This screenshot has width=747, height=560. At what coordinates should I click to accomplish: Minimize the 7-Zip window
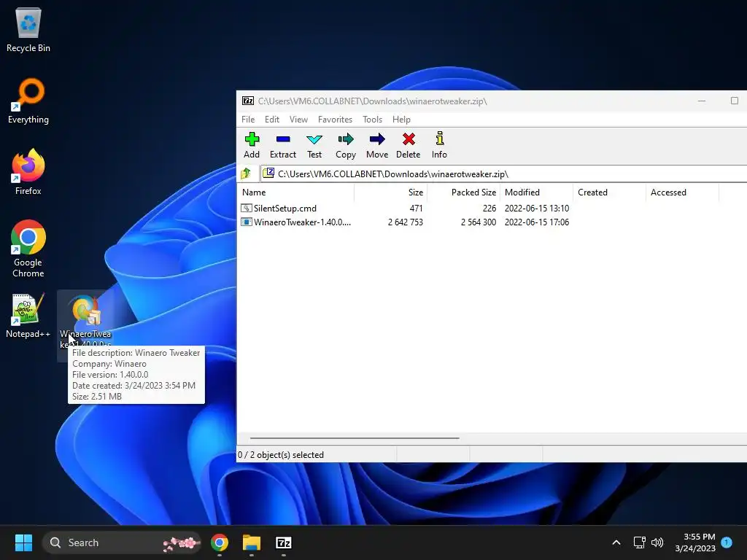coord(702,101)
